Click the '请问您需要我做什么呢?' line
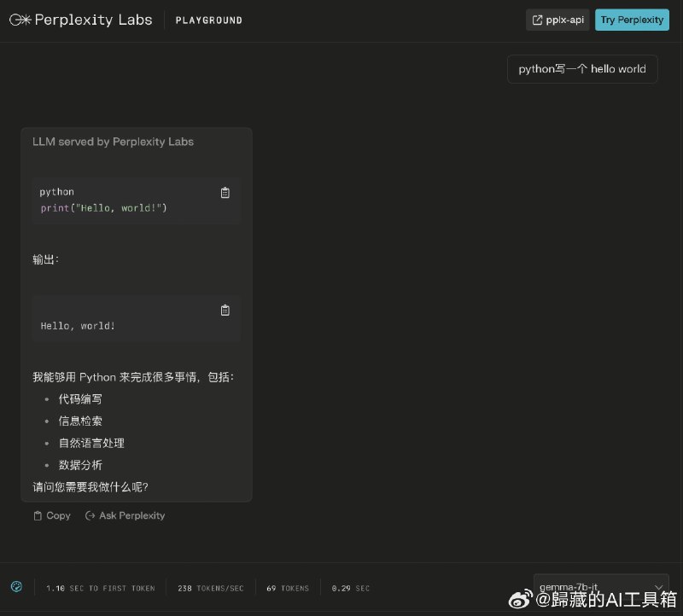Image resolution: width=683 pixels, height=616 pixels. (90, 486)
